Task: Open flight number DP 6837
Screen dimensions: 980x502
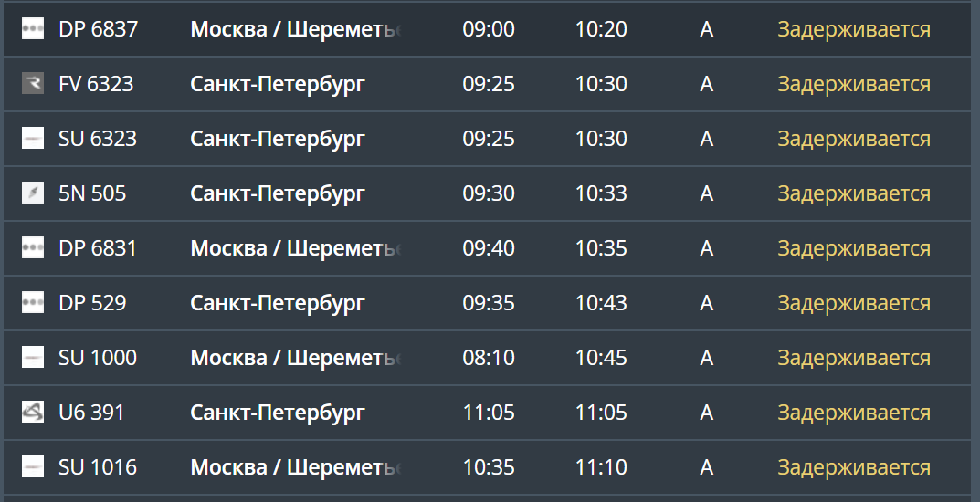Action: (98, 29)
